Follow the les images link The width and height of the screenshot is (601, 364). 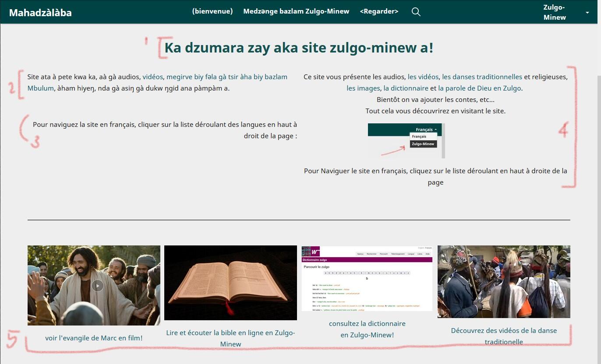[x=363, y=88]
